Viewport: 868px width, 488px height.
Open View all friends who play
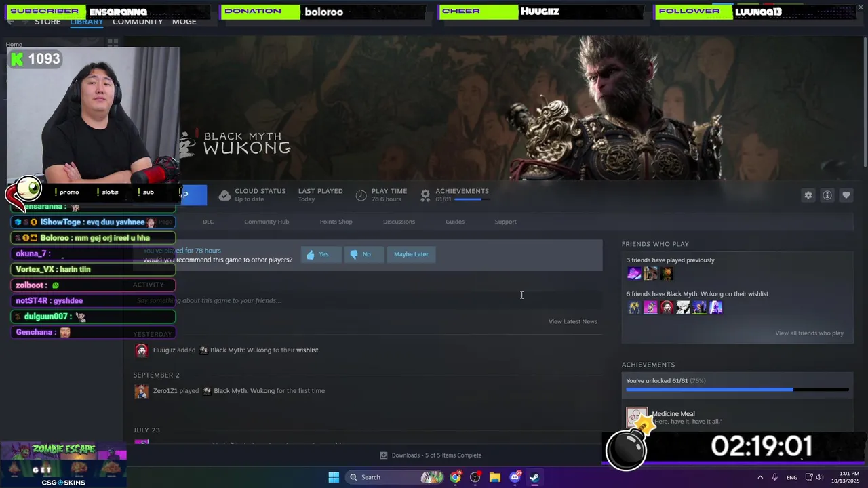809,333
